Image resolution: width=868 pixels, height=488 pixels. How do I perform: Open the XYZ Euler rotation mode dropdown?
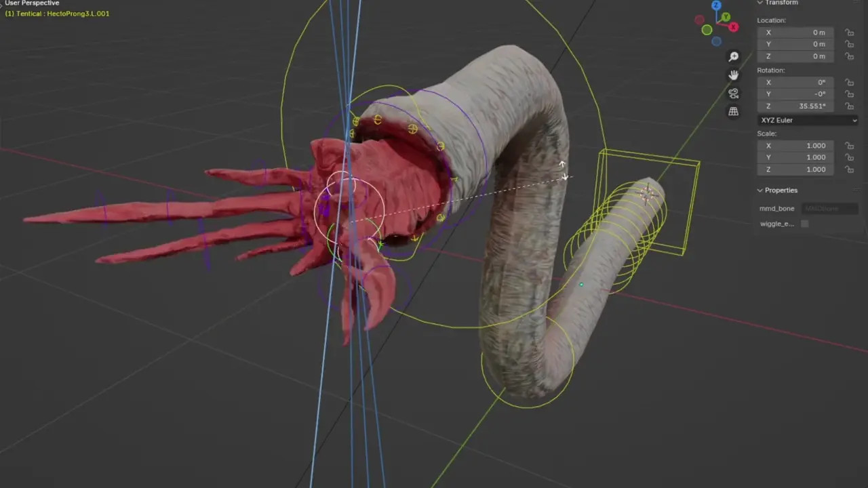click(808, 120)
